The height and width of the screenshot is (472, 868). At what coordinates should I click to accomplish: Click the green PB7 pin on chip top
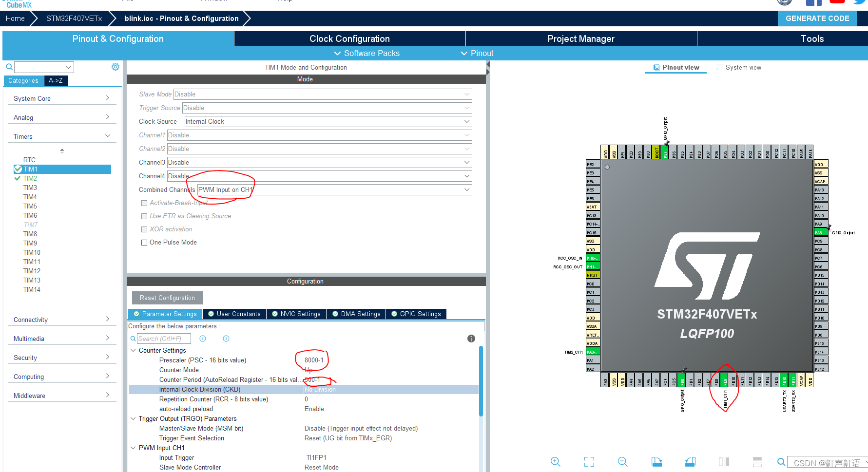tap(665, 152)
